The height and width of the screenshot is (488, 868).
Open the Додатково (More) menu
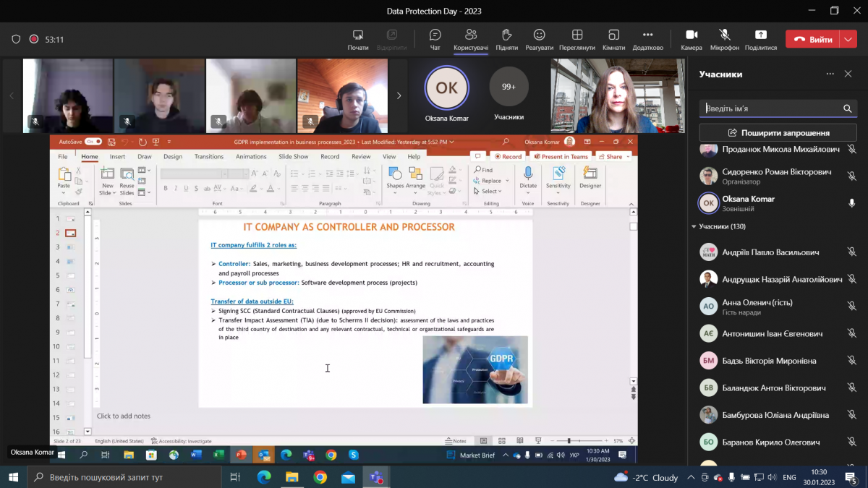647,39
